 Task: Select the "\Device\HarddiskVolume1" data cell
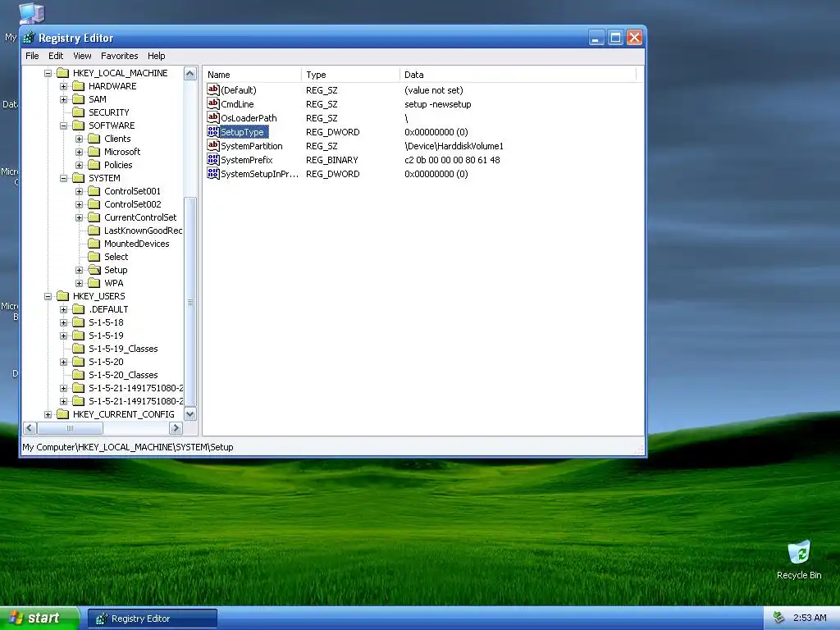454,146
